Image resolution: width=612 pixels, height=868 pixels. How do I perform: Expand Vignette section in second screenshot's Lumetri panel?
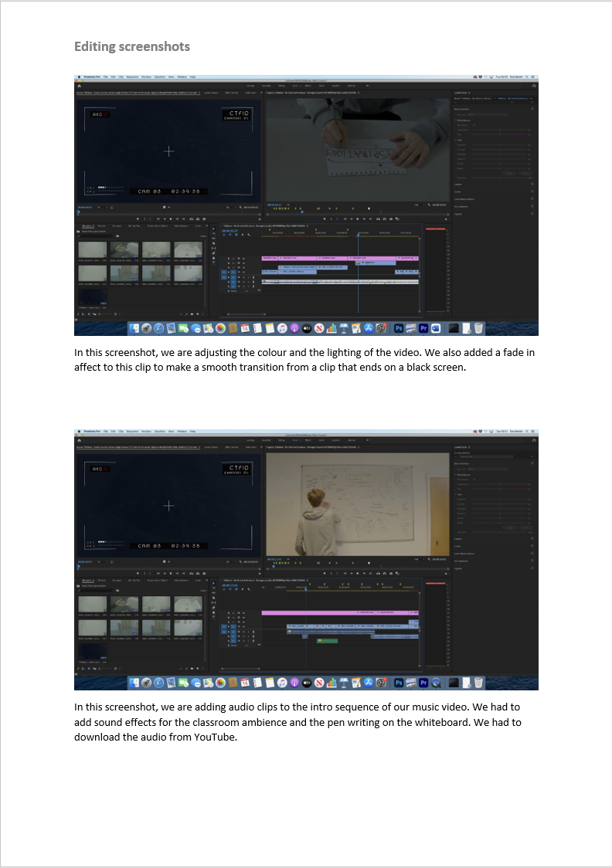pyautogui.click(x=458, y=568)
